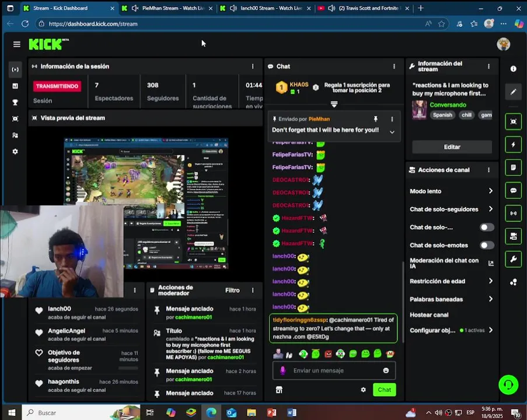
Task: Open Moderación del chat con IA link
Action: tap(491, 264)
